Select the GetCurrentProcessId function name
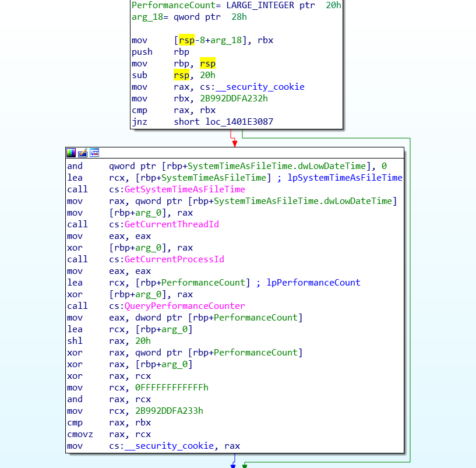The width and height of the screenshot is (476, 468). coord(174,259)
